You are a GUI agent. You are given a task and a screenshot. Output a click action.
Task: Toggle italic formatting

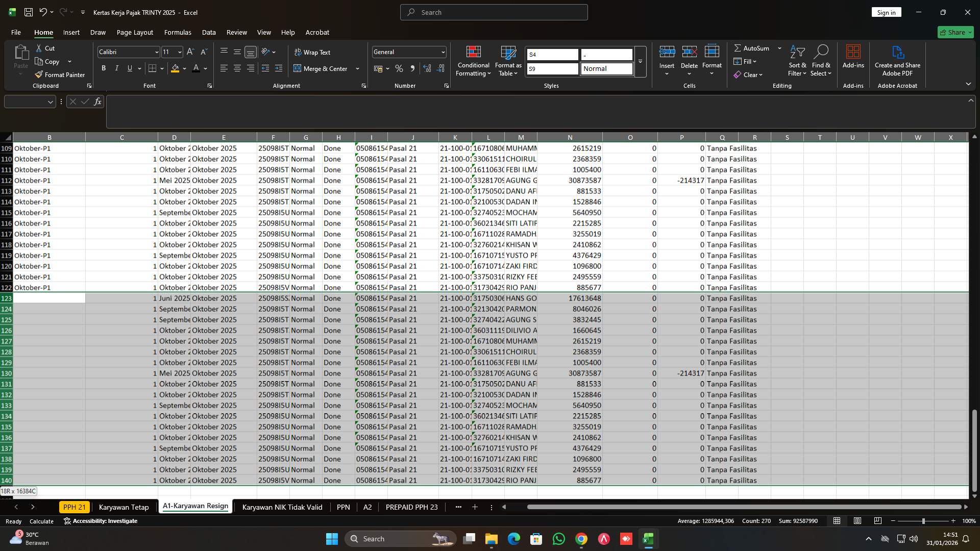[x=116, y=68]
